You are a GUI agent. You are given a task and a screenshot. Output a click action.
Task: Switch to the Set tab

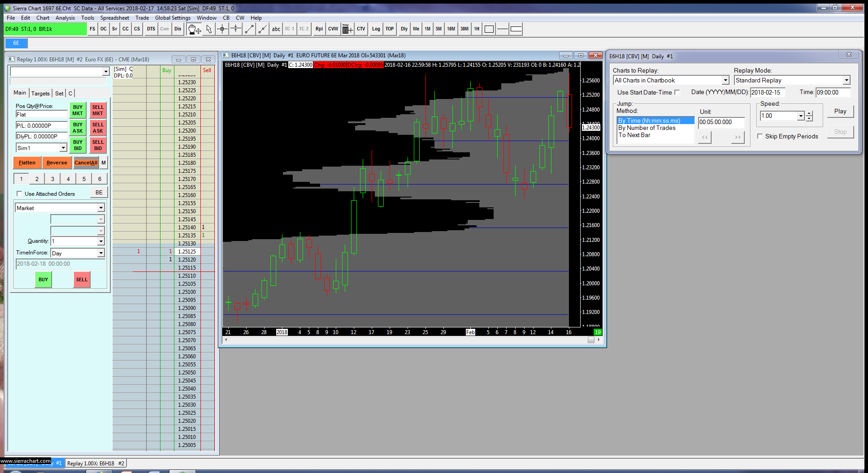pyautogui.click(x=59, y=93)
